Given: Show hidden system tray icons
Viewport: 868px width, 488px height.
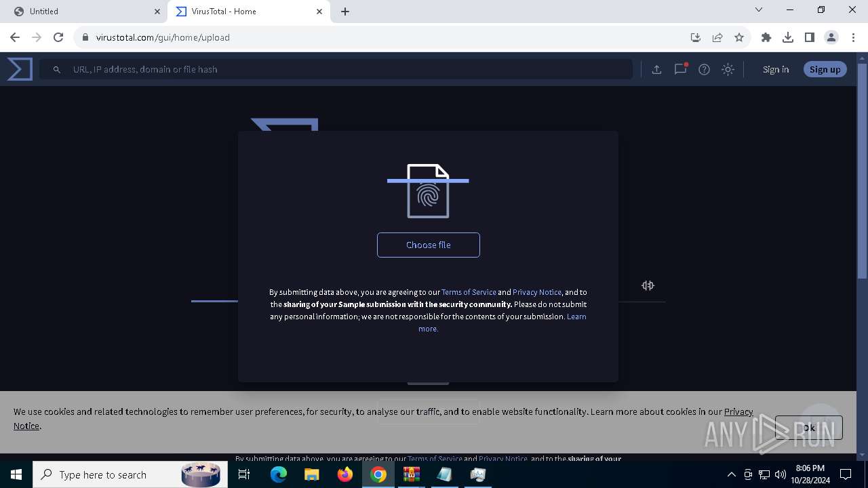Looking at the screenshot, I should tap(731, 474).
